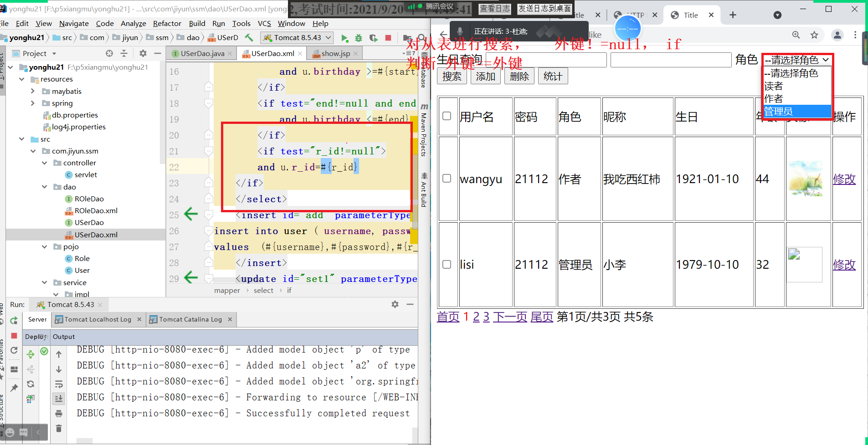The image size is (868, 445).
Task: Go to 尾页 in pagination
Action: (542, 317)
